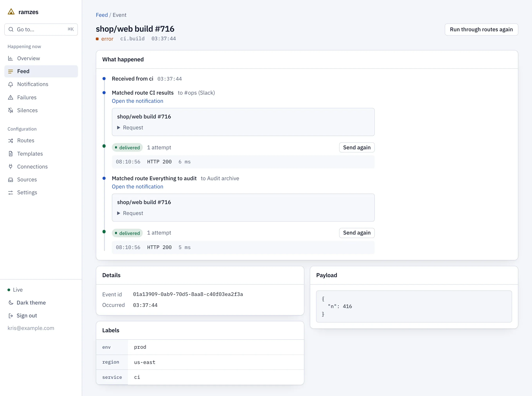Select Routes under Configuration

[x=41, y=141]
